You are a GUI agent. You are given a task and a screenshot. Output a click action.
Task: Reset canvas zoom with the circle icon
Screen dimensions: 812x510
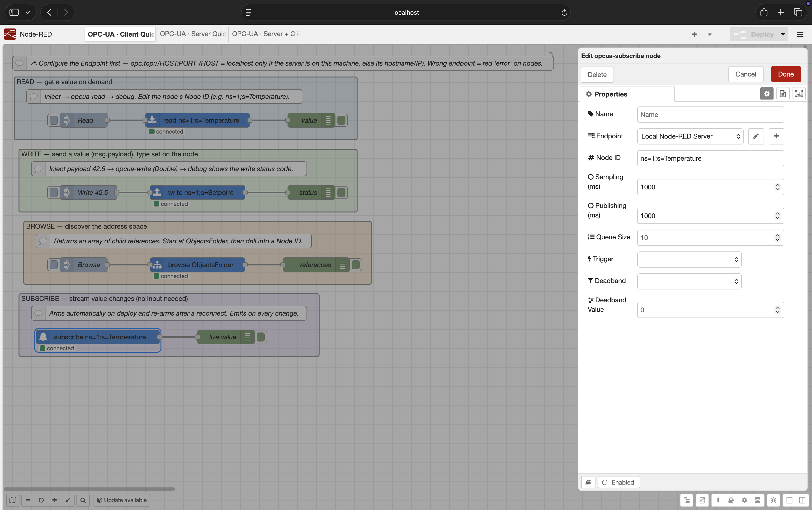click(x=41, y=500)
